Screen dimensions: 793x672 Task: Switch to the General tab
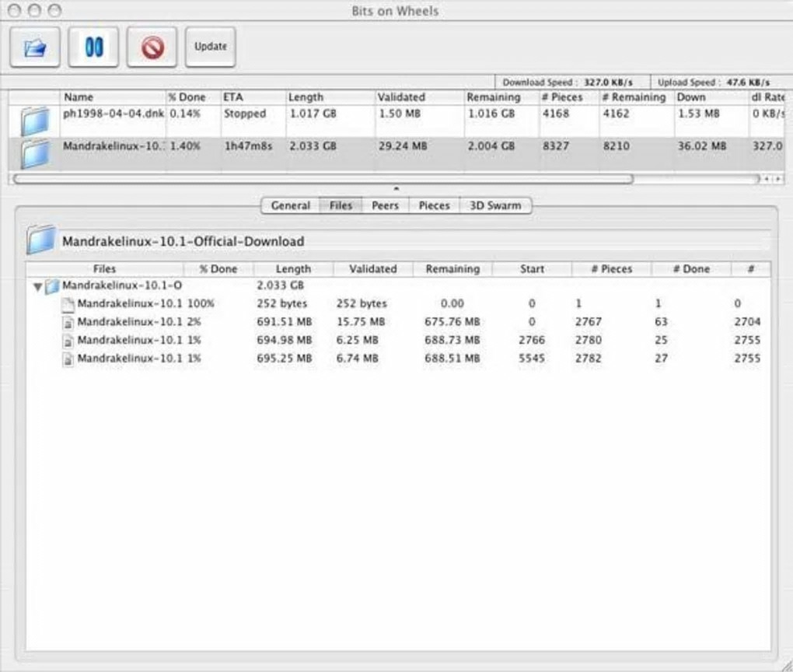tap(290, 205)
